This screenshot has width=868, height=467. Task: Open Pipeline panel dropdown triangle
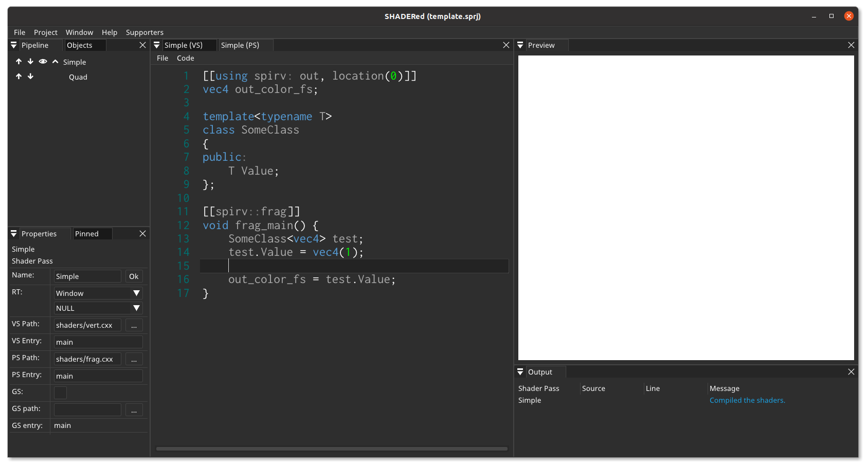tap(14, 45)
